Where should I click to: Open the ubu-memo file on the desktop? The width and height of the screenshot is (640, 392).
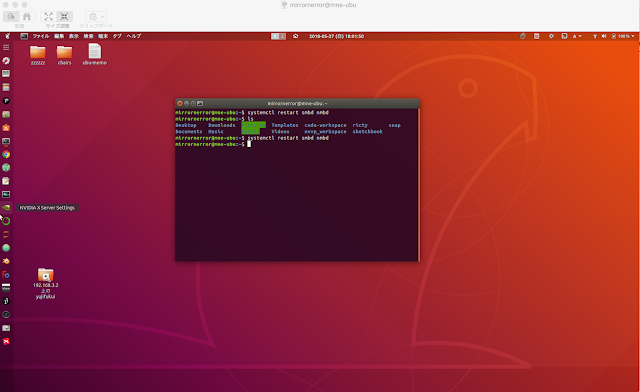(95, 54)
